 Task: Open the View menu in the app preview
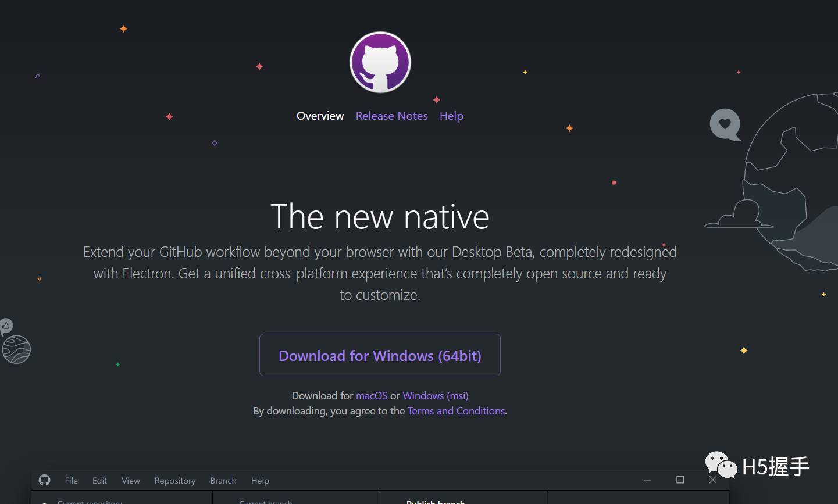pos(131,481)
